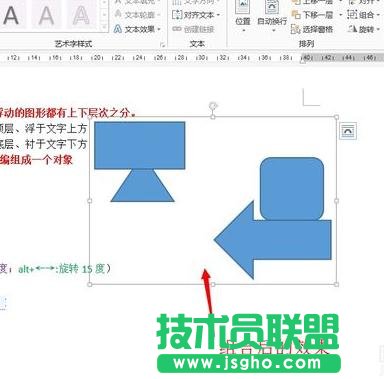Viewport: 384px width, 379px height.
Task: Expand the WordArt styles gallery
Action: pos(104,26)
